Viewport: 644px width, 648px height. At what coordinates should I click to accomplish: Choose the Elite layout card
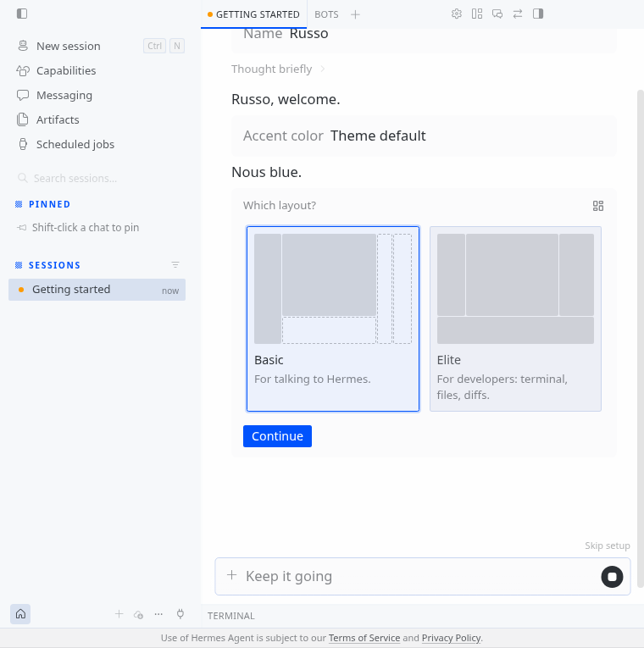click(515, 318)
